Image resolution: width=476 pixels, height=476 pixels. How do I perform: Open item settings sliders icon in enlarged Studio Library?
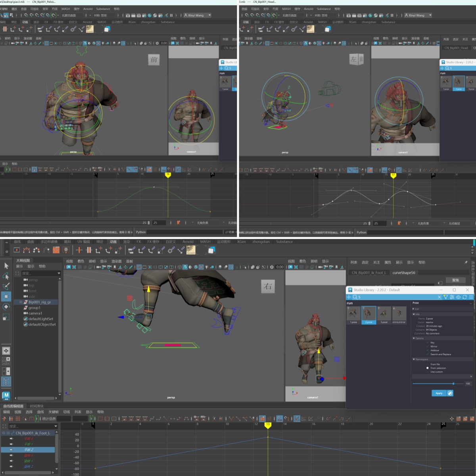coord(452,297)
